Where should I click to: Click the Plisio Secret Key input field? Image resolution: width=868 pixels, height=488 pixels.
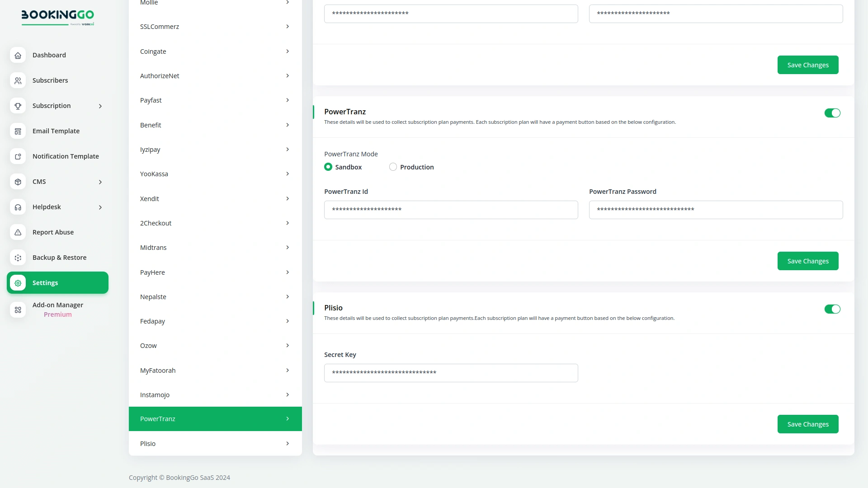[x=451, y=373]
